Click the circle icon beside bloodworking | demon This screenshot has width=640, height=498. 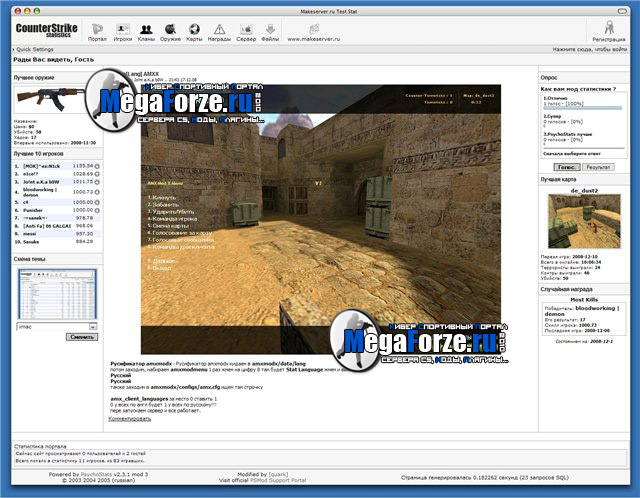[x=97, y=192]
